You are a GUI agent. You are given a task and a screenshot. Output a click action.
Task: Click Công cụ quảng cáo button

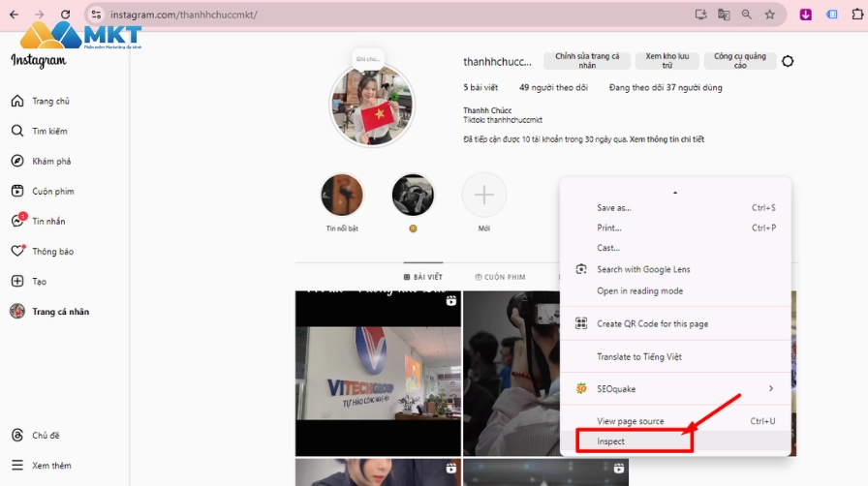pyautogui.click(x=740, y=61)
